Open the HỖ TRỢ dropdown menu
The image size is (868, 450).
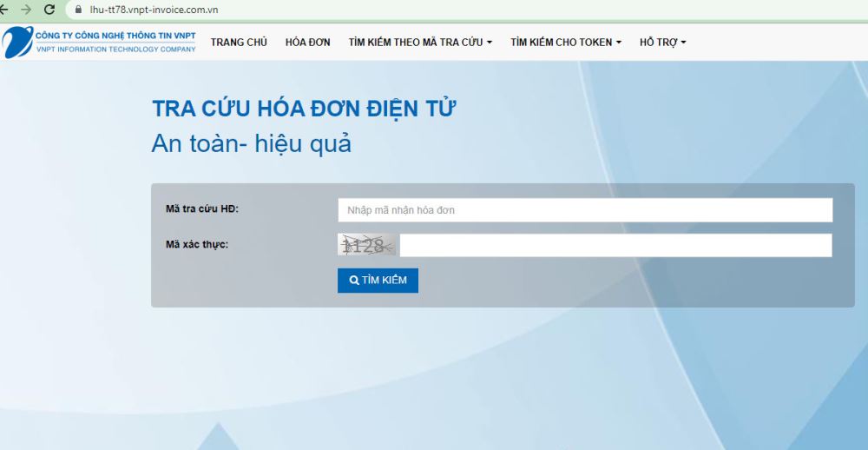662,42
